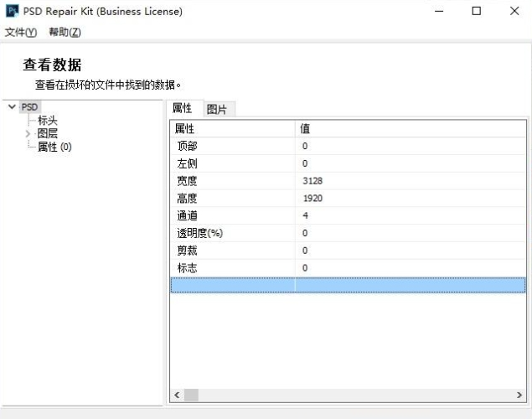Click the height value 1920
This screenshot has width=532, height=419.
click(x=312, y=198)
